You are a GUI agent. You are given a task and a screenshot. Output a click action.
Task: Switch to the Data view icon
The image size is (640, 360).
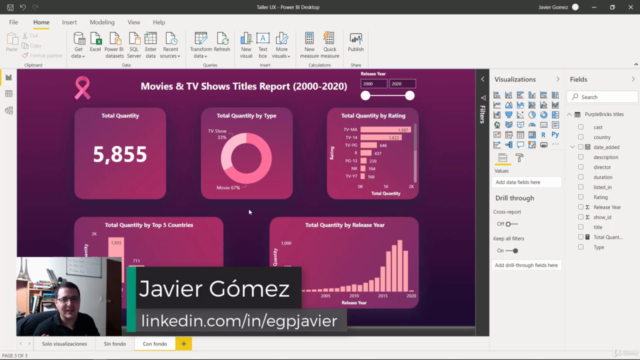point(9,94)
